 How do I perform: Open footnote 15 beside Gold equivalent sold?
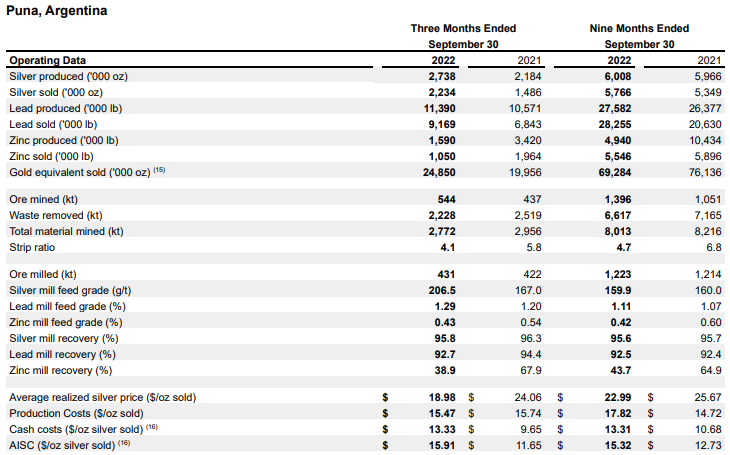point(159,171)
